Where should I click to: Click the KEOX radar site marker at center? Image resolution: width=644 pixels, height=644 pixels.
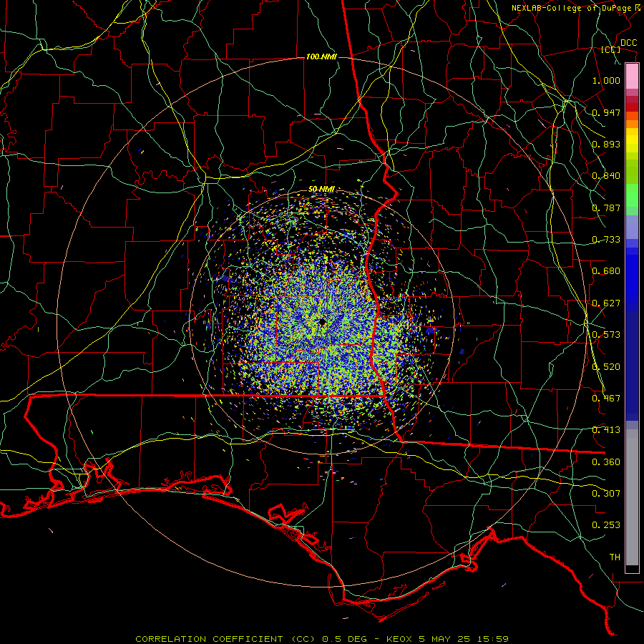click(322, 322)
